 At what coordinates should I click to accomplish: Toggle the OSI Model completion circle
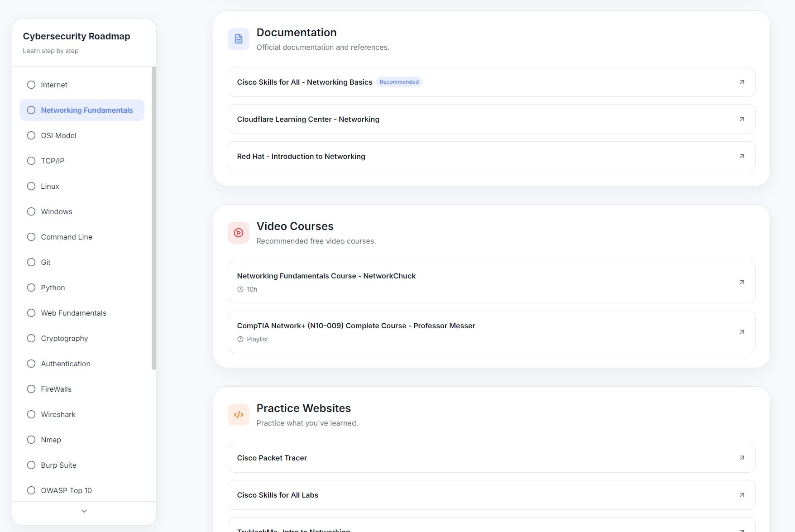point(31,135)
